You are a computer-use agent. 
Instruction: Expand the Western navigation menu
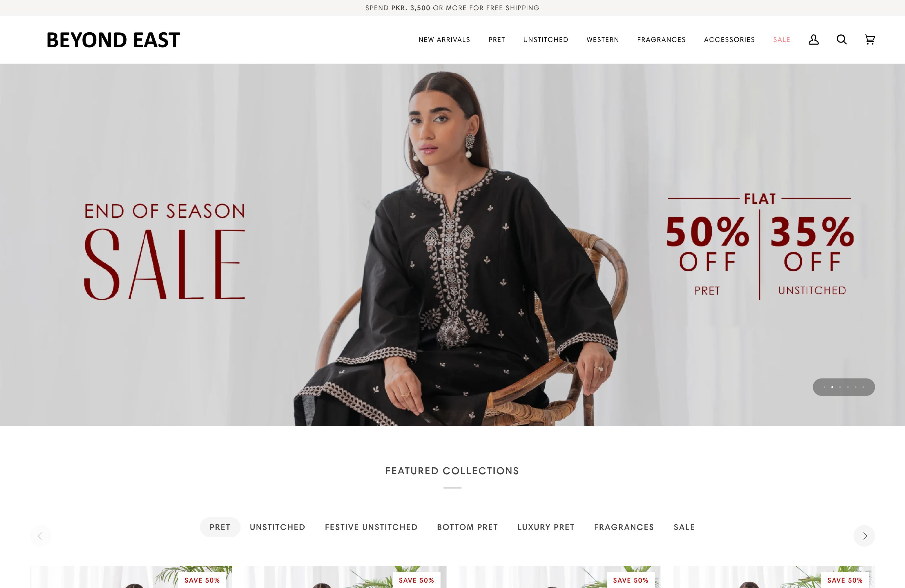[603, 40]
